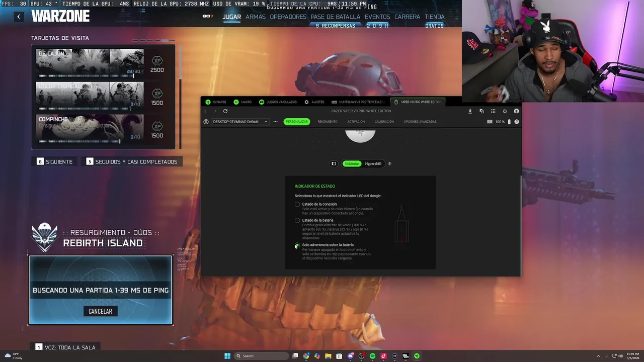Open the taskbar clock and date
Viewport: 644px width, 362px height.
coord(633,356)
